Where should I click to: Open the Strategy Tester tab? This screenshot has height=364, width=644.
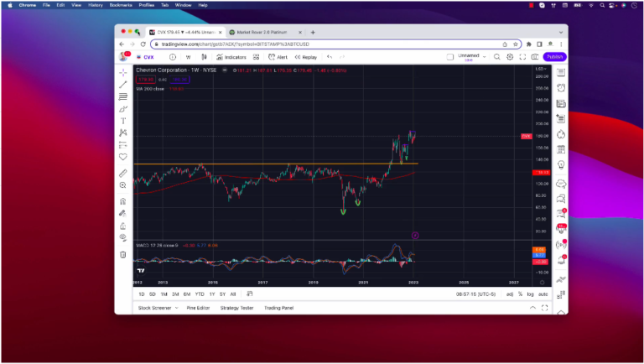click(236, 308)
